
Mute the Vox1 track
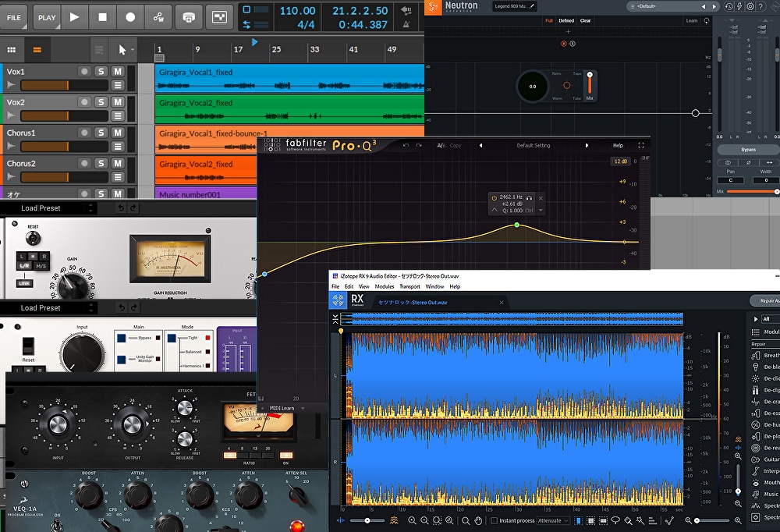118,72
